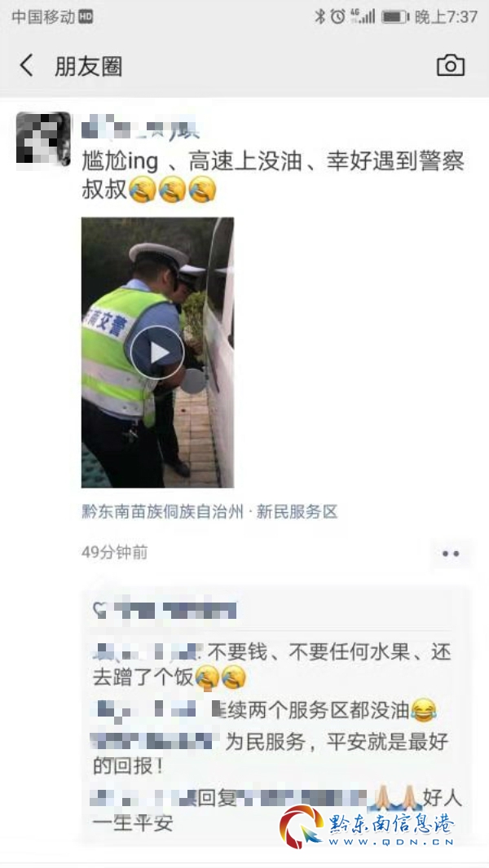Tap the back arrow beside 朋友圈

click(27, 66)
